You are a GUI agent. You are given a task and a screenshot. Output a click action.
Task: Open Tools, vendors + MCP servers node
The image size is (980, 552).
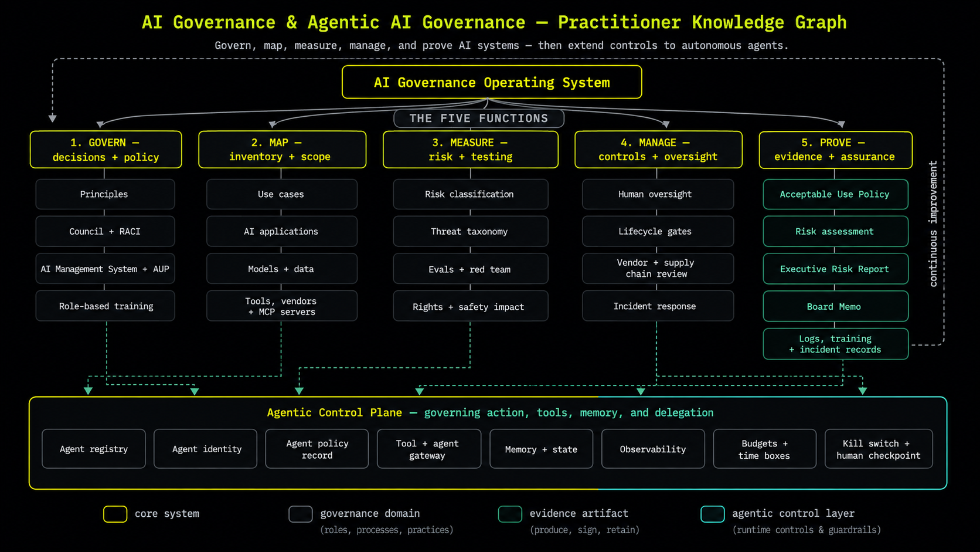(281, 306)
